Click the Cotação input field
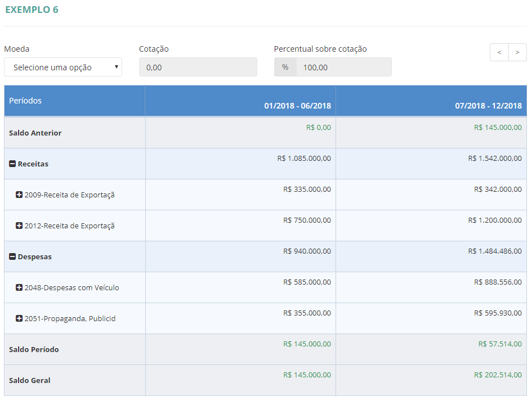 coord(198,67)
